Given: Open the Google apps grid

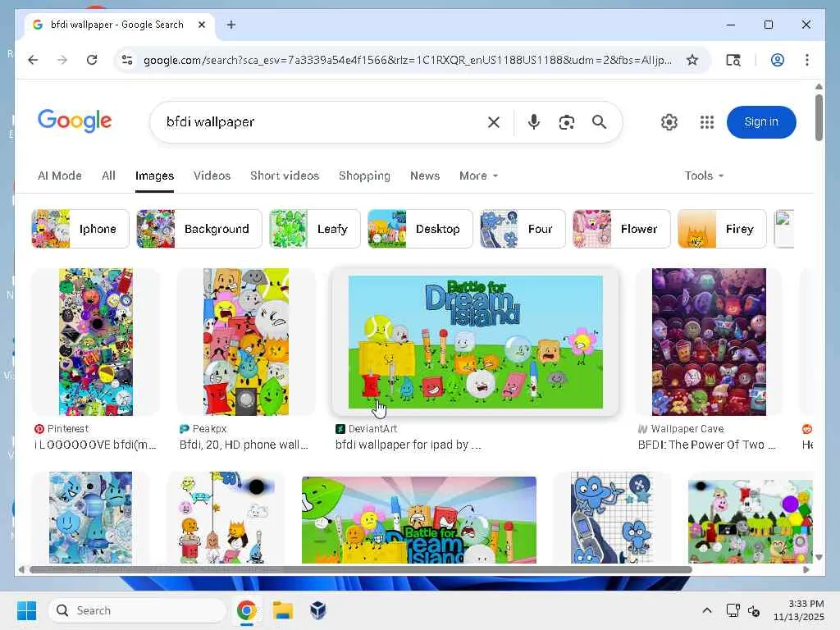Looking at the screenshot, I should tap(706, 122).
